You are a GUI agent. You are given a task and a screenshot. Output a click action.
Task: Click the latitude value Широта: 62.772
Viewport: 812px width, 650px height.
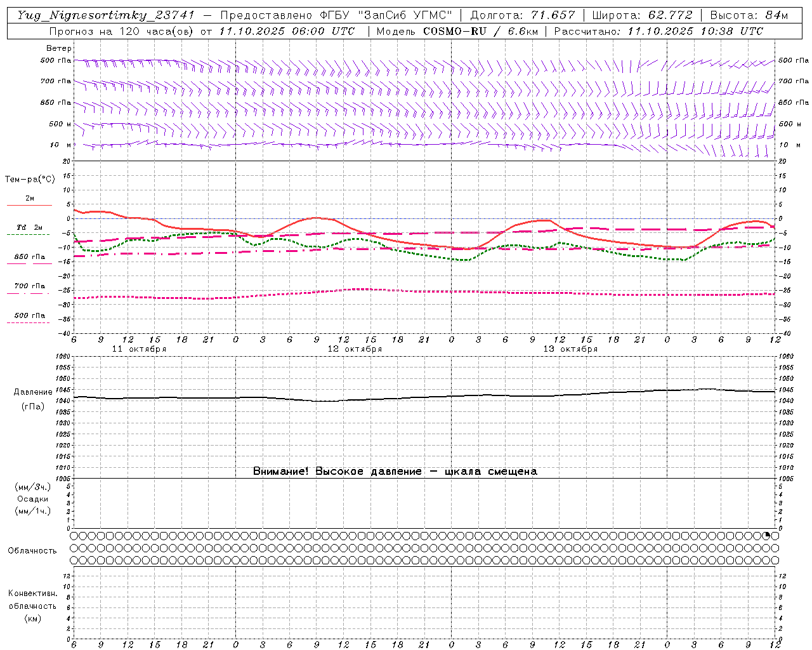coord(642,15)
